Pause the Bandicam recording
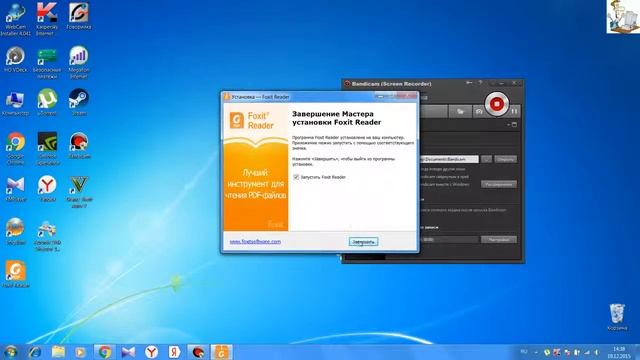640x360 pixels. pos(514,111)
